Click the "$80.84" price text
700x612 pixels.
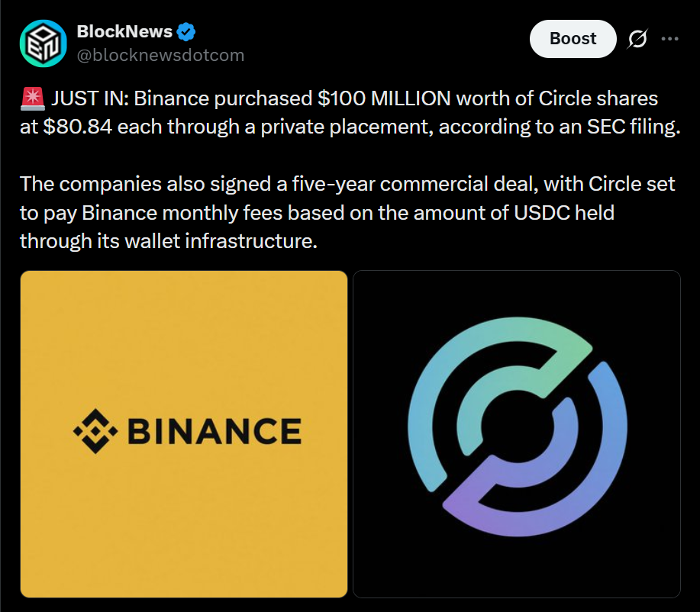click(x=77, y=127)
